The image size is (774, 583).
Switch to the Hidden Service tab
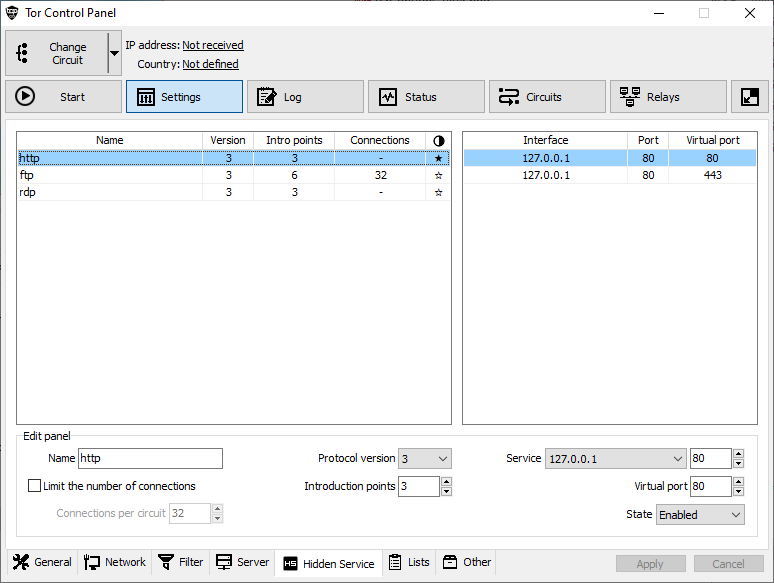pos(329,564)
